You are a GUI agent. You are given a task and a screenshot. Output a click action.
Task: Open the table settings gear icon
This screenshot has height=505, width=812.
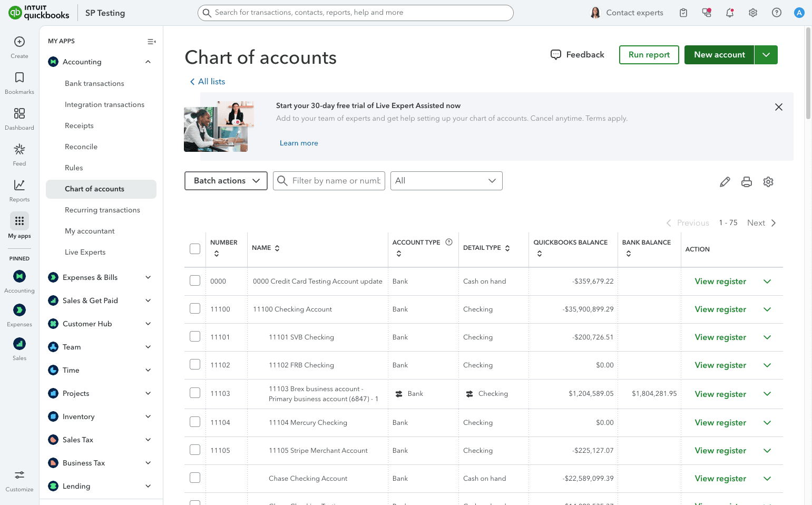coord(768,181)
